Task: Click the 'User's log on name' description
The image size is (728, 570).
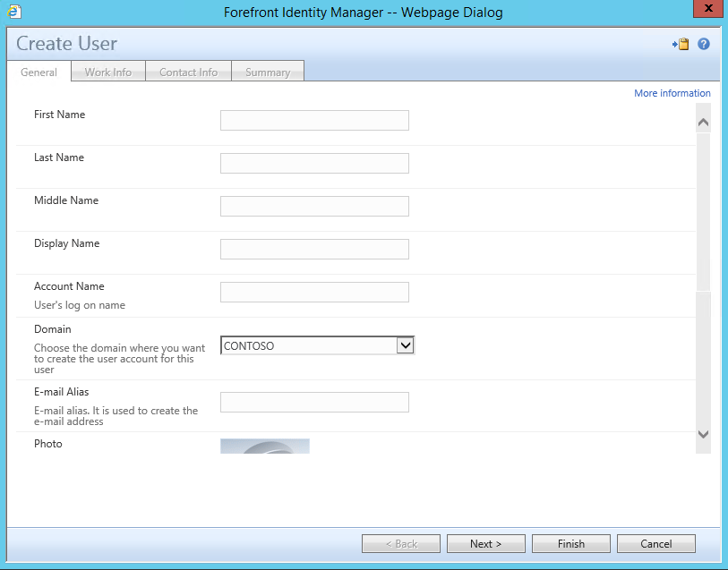Action: point(80,305)
